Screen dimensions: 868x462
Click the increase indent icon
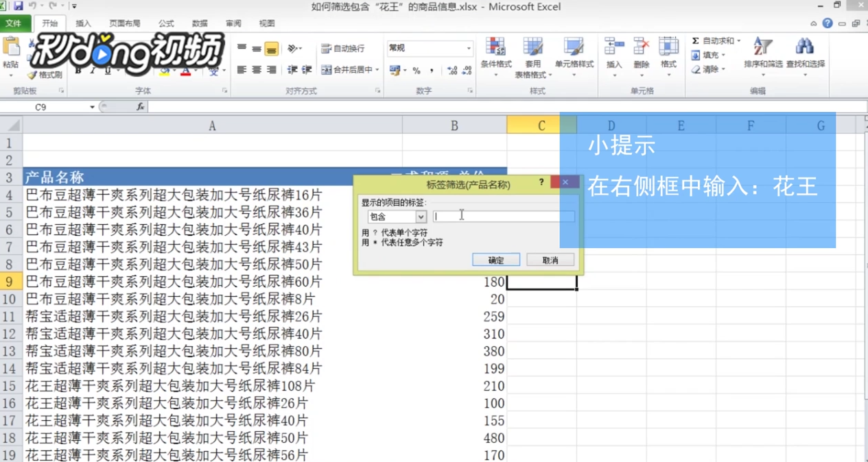click(307, 70)
